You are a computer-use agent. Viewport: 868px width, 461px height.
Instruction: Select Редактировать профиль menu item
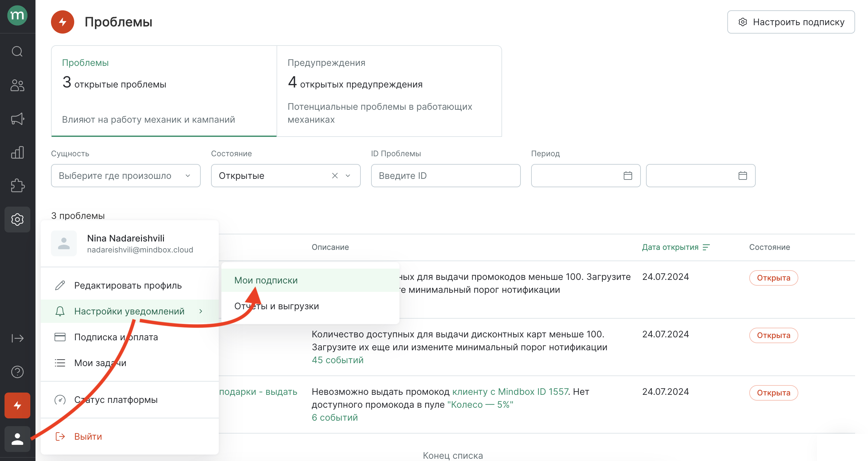click(x=130, y=285)
